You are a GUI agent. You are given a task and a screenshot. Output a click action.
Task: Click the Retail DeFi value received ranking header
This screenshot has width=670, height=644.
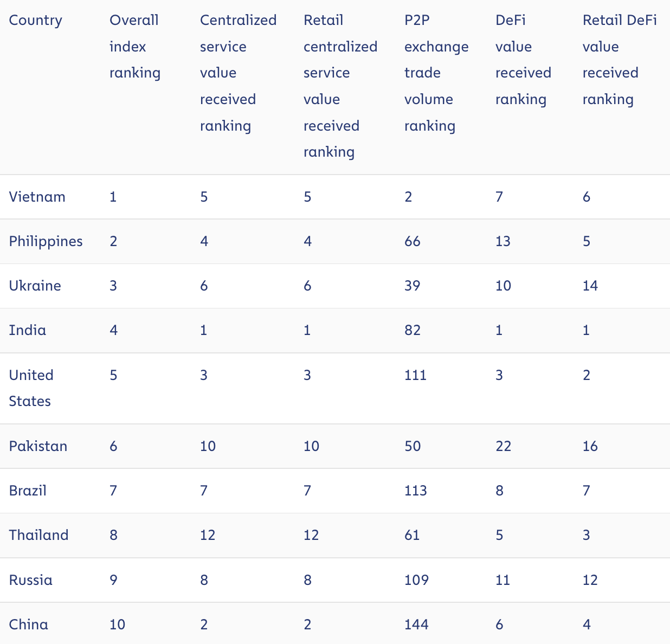click(x=620, y=60)
